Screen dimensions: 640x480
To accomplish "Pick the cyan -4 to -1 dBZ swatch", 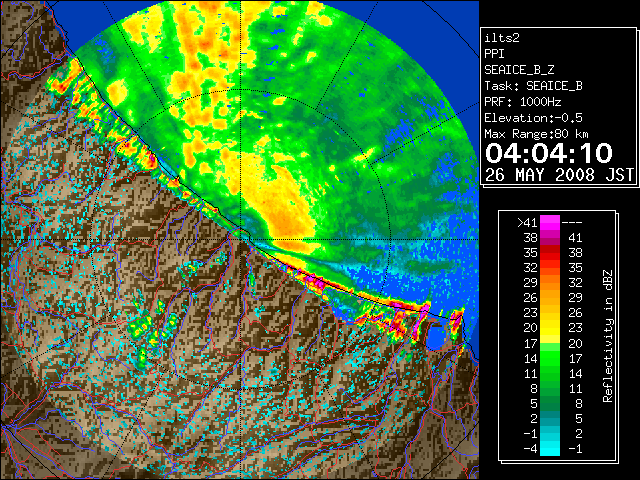I will point(550,448).
